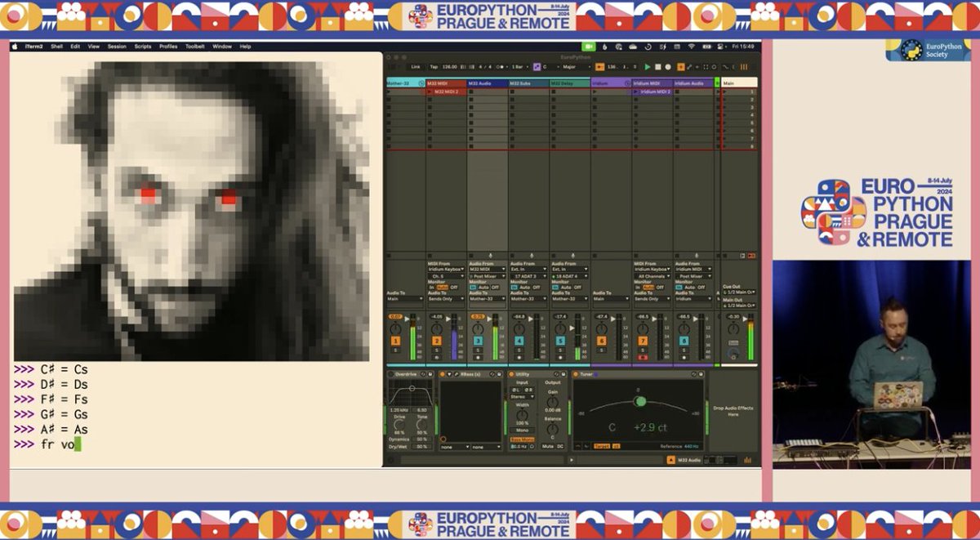Click the 126.00 tempo field
This screenshot has height=540, width=980.
449,67
